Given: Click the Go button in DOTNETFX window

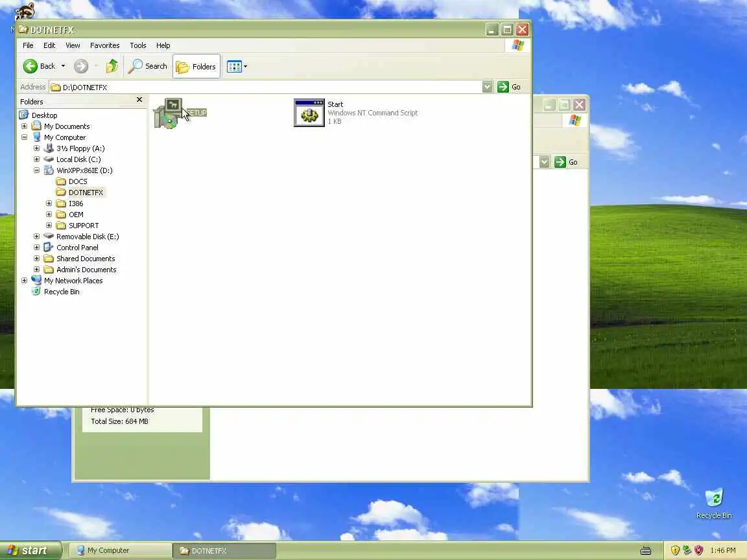Looking at the screenshot, I should tap(509, 87).
